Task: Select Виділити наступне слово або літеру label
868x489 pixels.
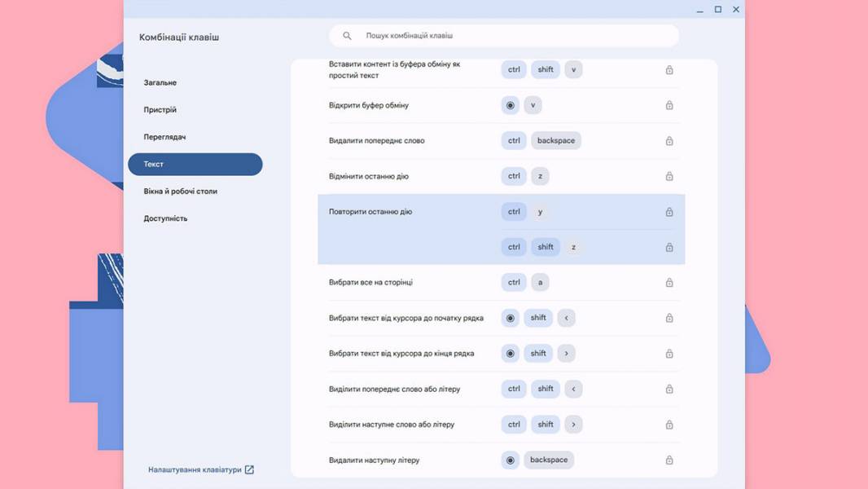Action: (392, 424)
